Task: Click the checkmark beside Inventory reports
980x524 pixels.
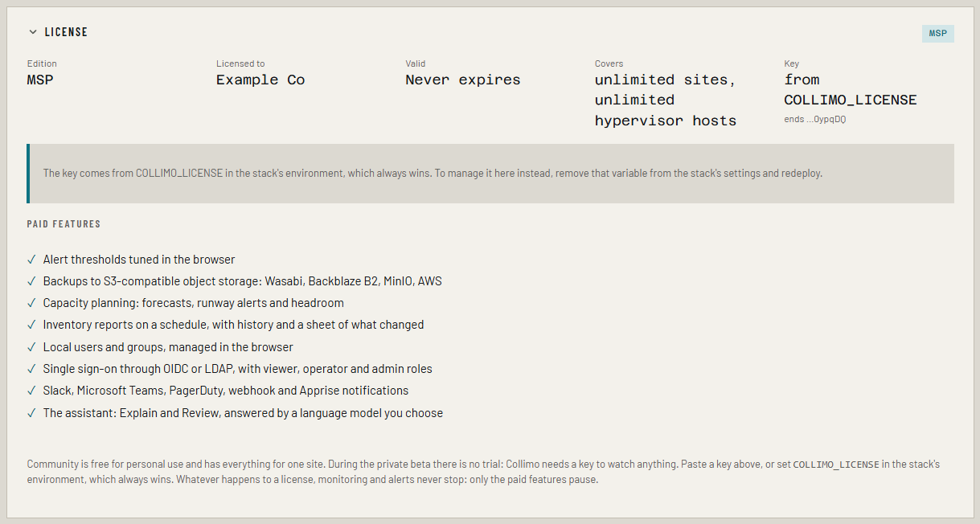Action: pyautogui.click(x=31, y=325)
